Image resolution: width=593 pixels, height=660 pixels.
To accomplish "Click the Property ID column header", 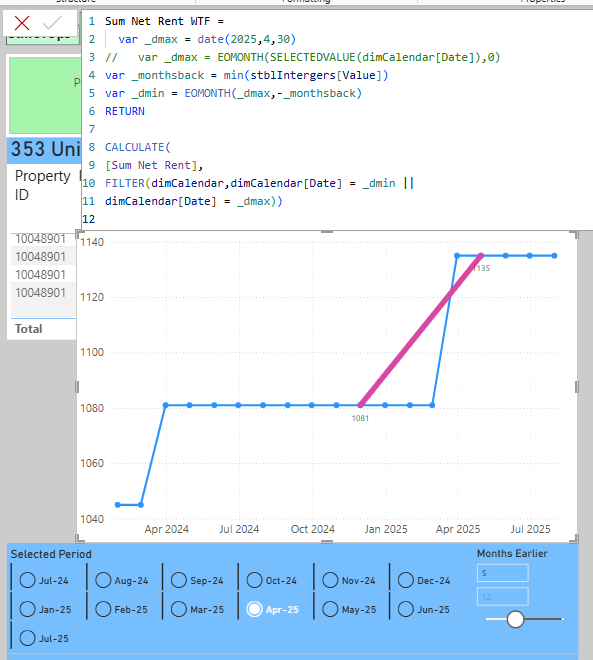I will 43,185.
